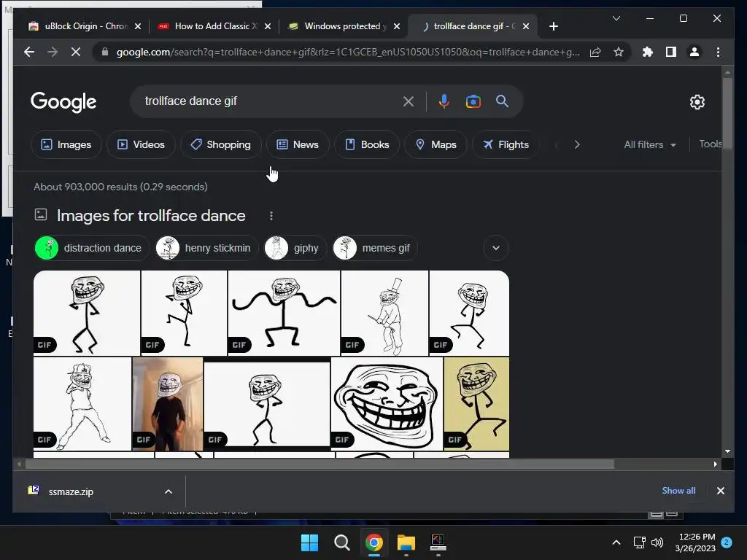
Task: Click the vertical page scrollbar
Action: (x=727, y=114)
